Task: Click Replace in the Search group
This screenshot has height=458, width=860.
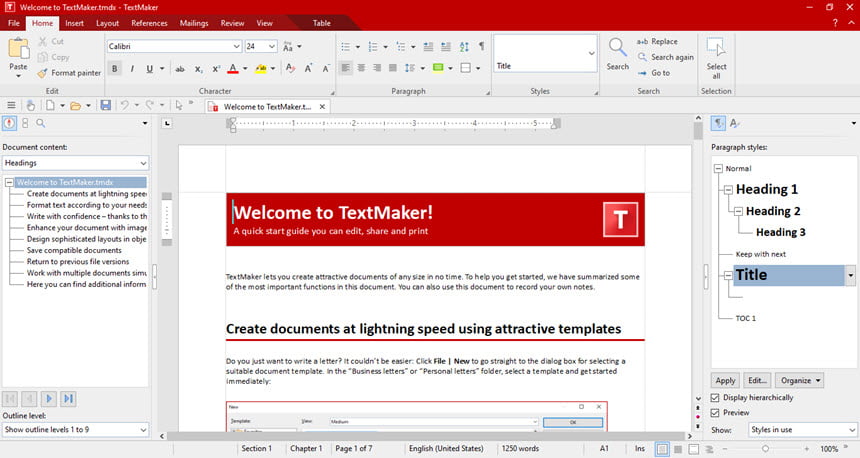Action: click(657, 41)
